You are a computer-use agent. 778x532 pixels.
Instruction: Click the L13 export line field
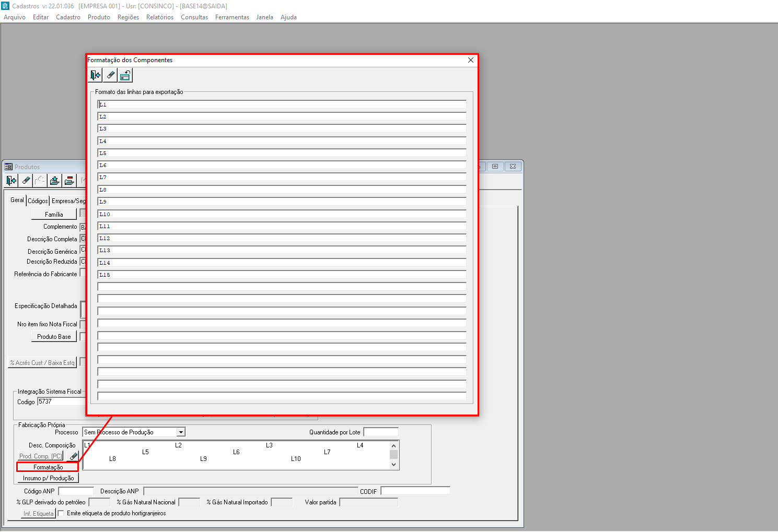point(282,250)
